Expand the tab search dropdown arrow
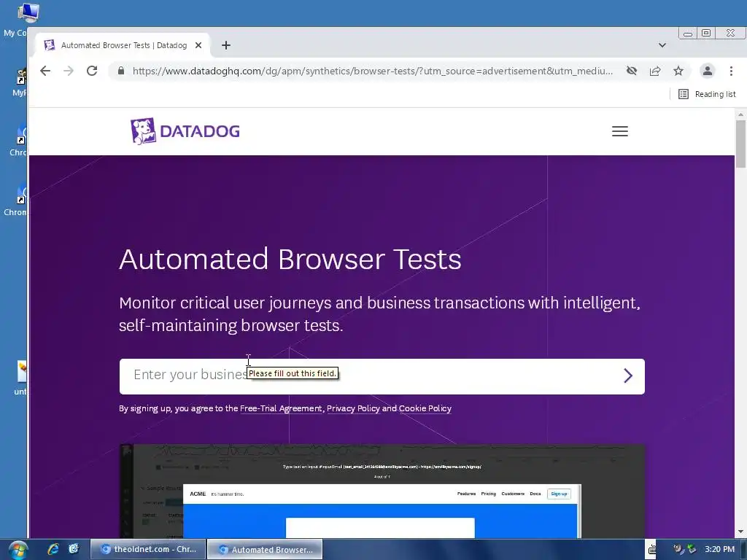 [662, 45]
